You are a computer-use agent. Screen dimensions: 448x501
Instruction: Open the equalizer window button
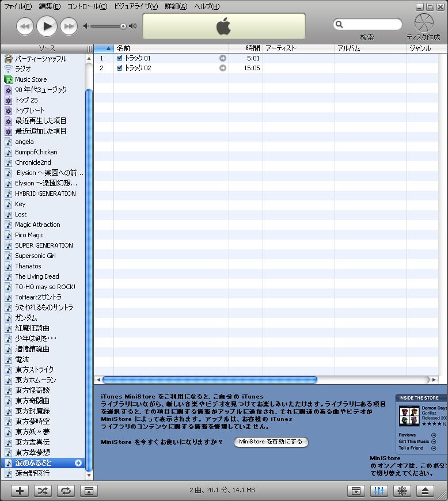coord(379,491)
